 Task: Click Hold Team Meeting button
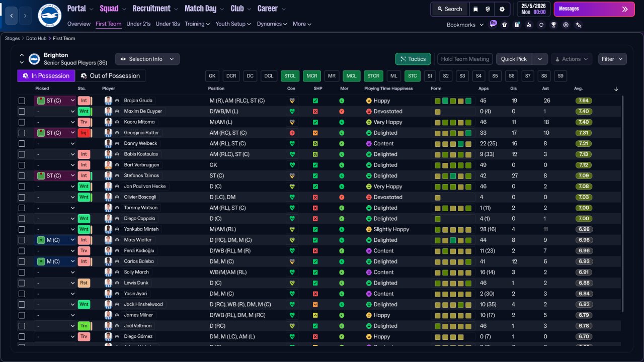tap(465, 59)
